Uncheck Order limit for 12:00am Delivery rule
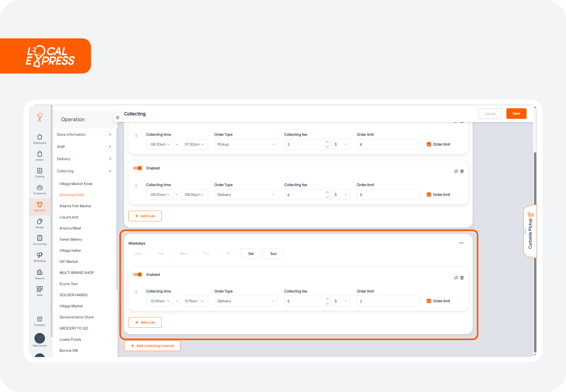566x392 pixels. pos(429,301)
